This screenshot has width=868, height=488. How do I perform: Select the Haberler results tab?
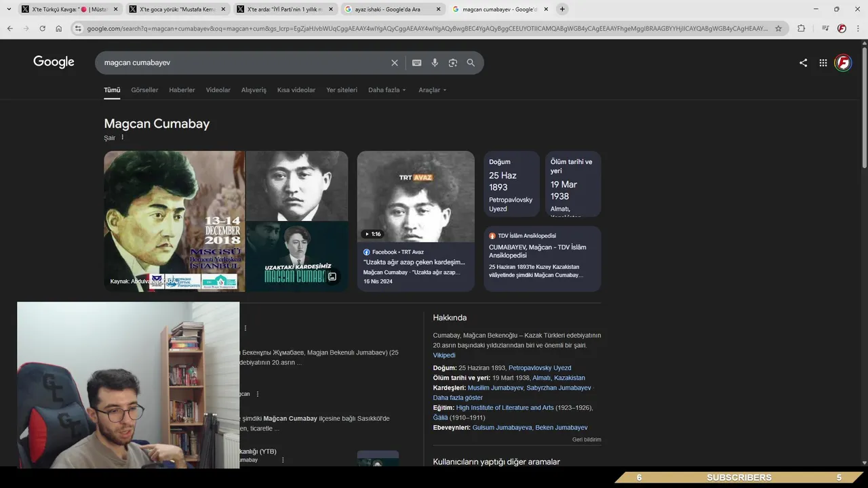tap(182, 89)
